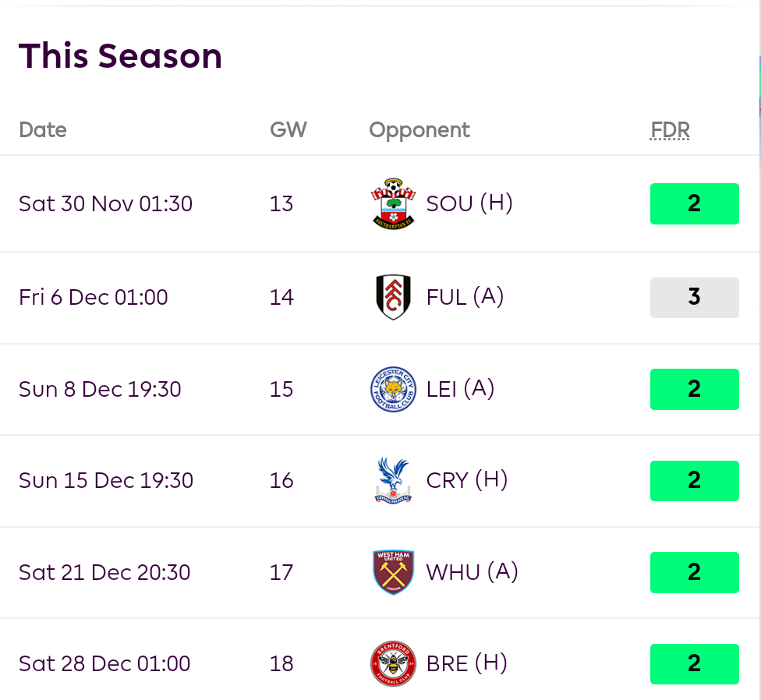Click the FUL (A) opponent text
761x700 pixels.
pyautogui.click(x=465, y=297)
